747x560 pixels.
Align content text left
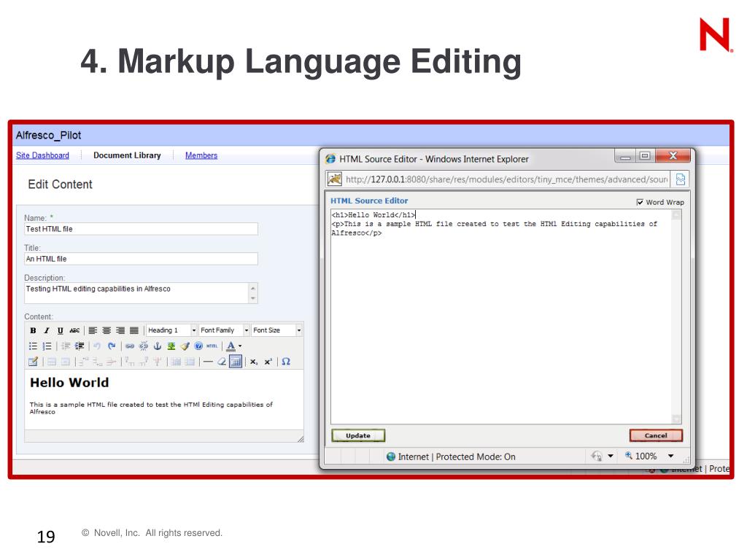[x=93, y=330]
